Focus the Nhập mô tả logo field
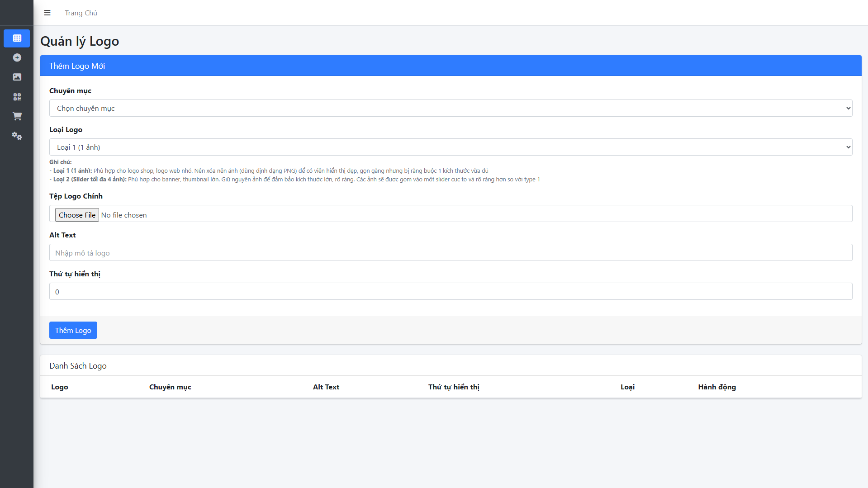This screenshot has height=488, width=868. (x=451, y=253)
